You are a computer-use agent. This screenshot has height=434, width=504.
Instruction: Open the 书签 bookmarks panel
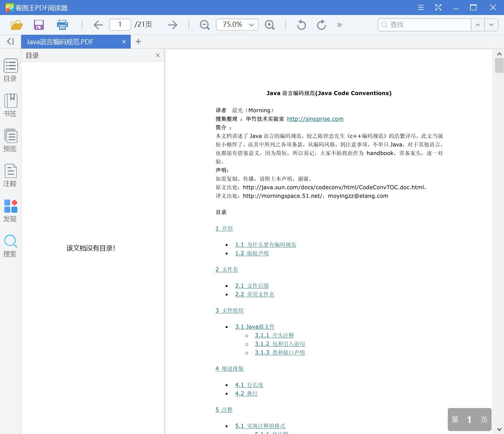pos(10,105)
